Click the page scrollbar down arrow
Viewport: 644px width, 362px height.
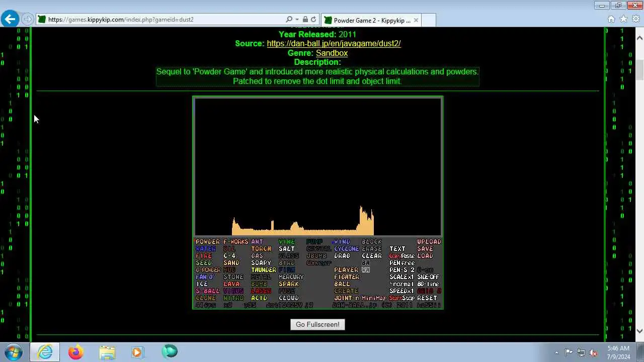click(x=639, y=330)
